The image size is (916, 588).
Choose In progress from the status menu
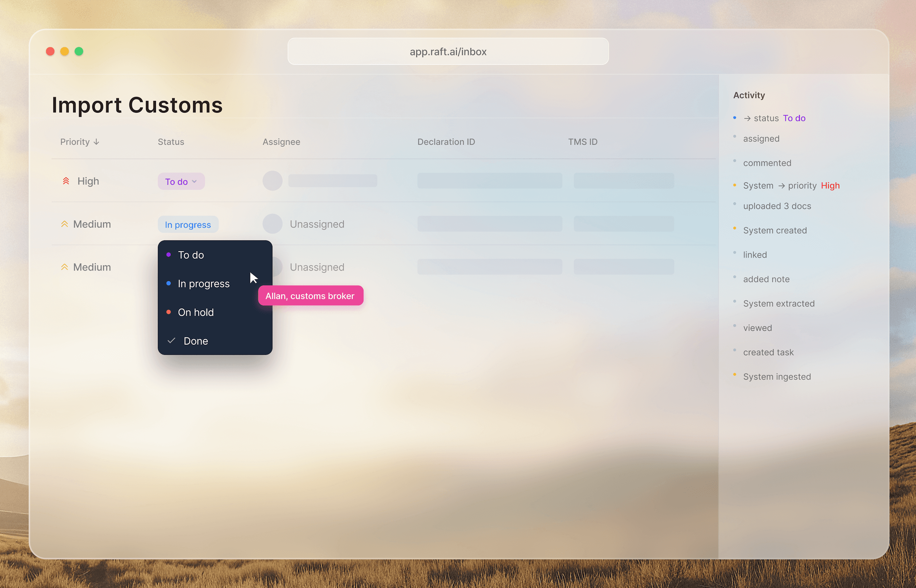coord(204,284)
